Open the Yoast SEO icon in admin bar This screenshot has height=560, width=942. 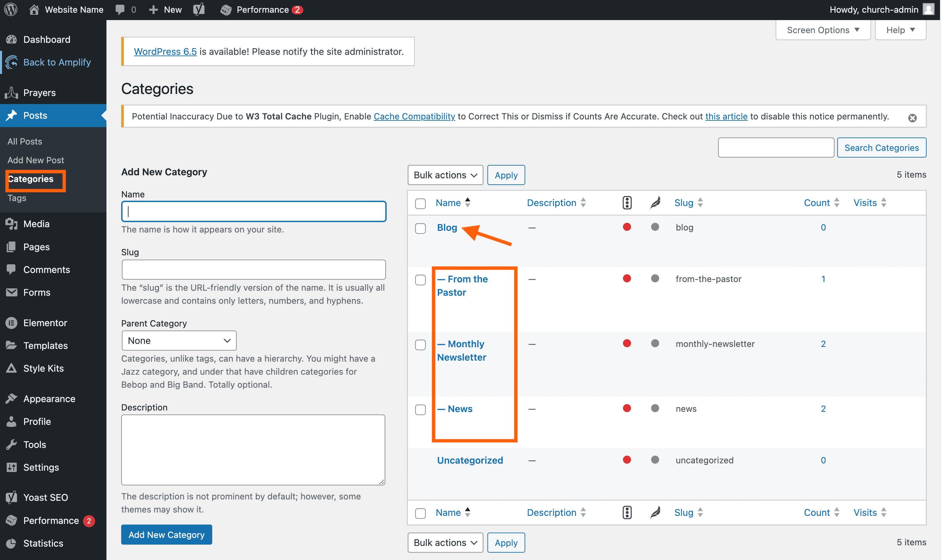(x=199, y=9)
